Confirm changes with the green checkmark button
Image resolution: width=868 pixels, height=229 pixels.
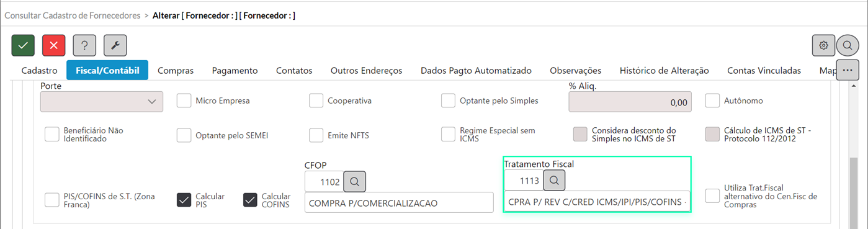click(23, 45)
